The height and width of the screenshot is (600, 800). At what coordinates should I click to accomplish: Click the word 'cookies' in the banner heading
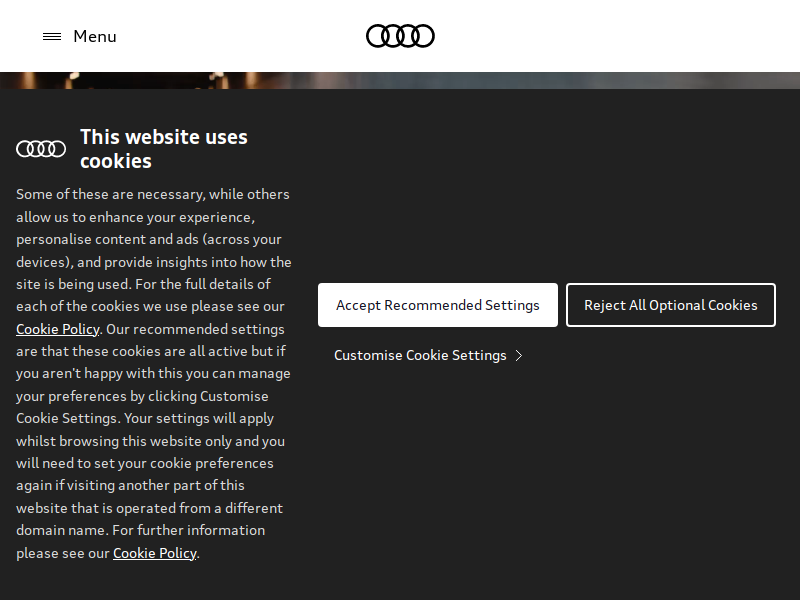coord(116,161)
